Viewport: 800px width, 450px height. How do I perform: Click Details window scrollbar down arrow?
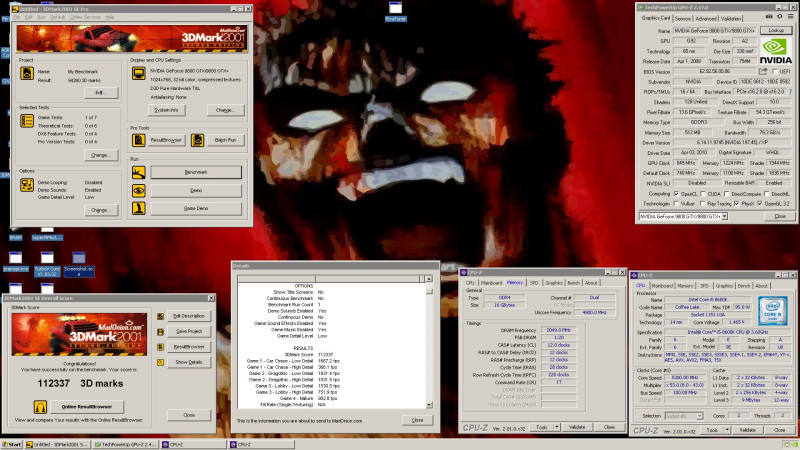pyautogui.click(x=429, y=405)
